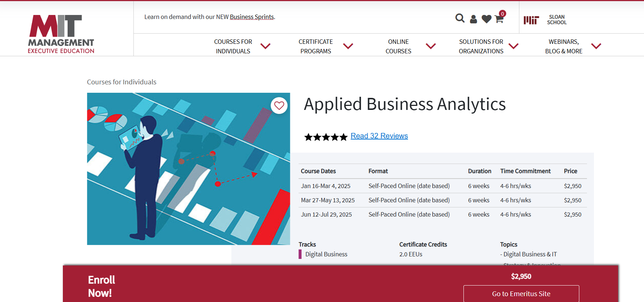The height and width of the screenshot is (302, 644).
Task: Click the Price column header
Action: pyautogui.click(x=571, y=171)
